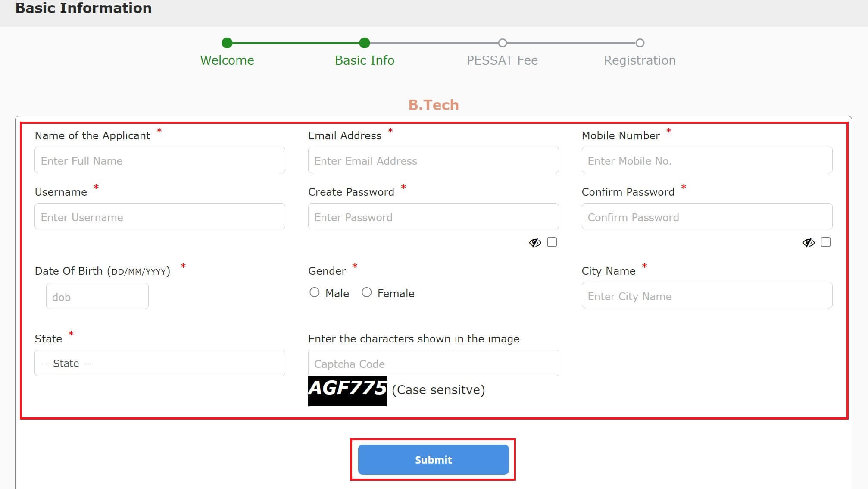Click the Basic Information page title
868x489 pixels.
(x=84, y=8)
